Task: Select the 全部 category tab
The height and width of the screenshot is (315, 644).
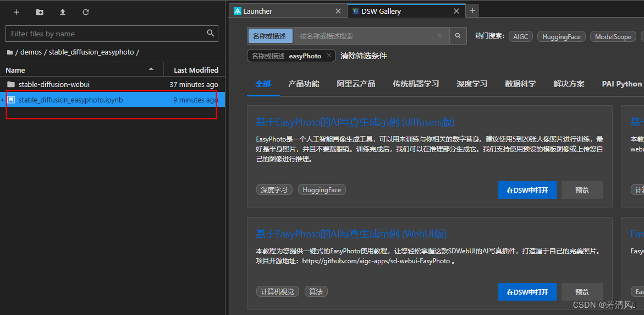Action: [x=263, y=84]
